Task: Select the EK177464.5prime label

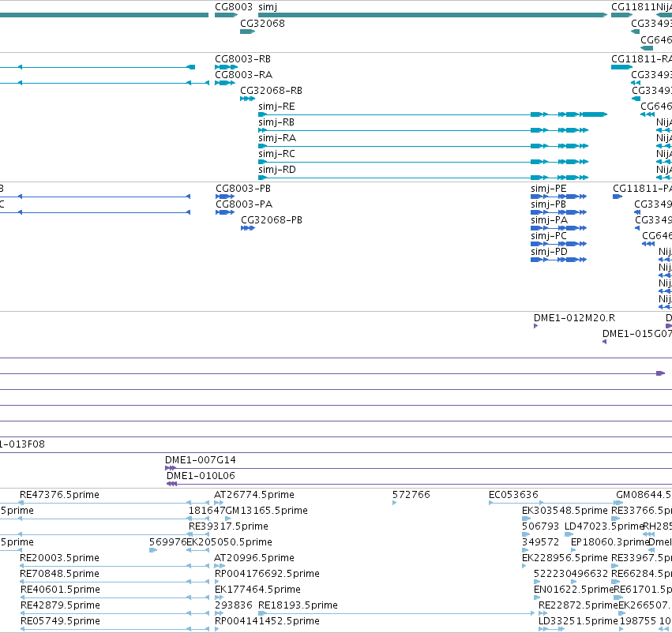Action: (257, 590)
